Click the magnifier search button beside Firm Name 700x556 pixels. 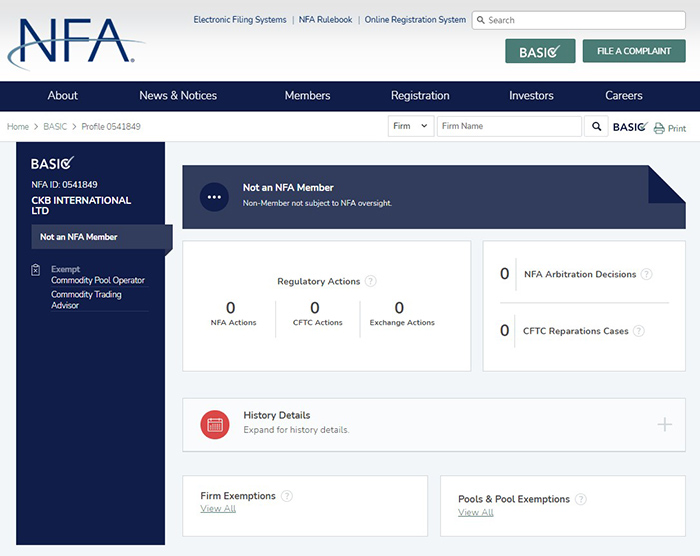point(597,127)
